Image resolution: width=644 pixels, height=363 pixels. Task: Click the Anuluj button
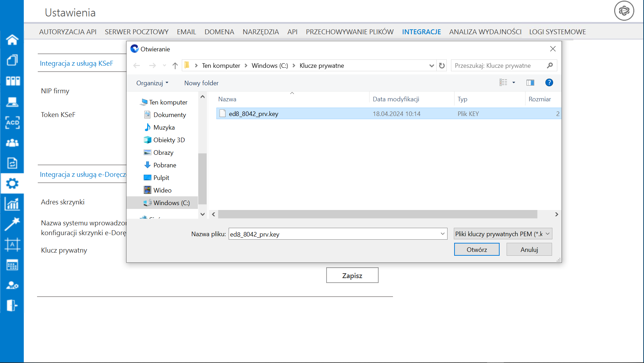(x=529, y=249)
